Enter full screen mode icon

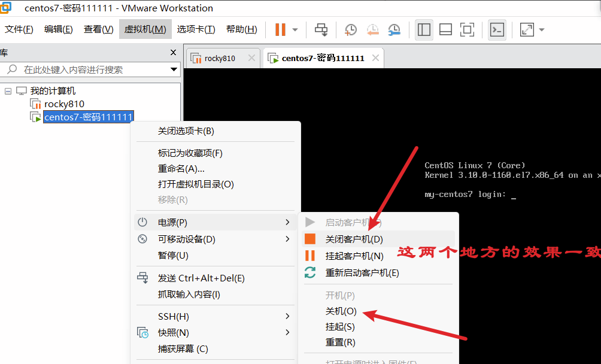click(x=467, y=29)
